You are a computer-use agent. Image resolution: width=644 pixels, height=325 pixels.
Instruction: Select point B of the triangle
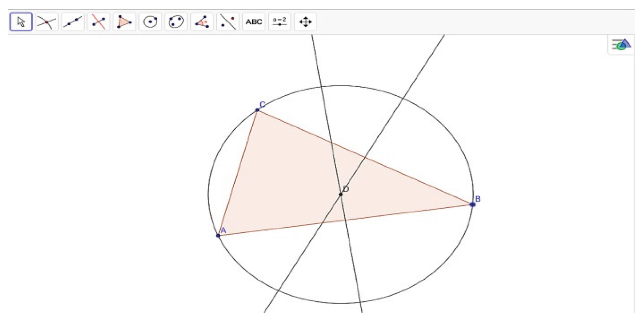click(472, 205)
